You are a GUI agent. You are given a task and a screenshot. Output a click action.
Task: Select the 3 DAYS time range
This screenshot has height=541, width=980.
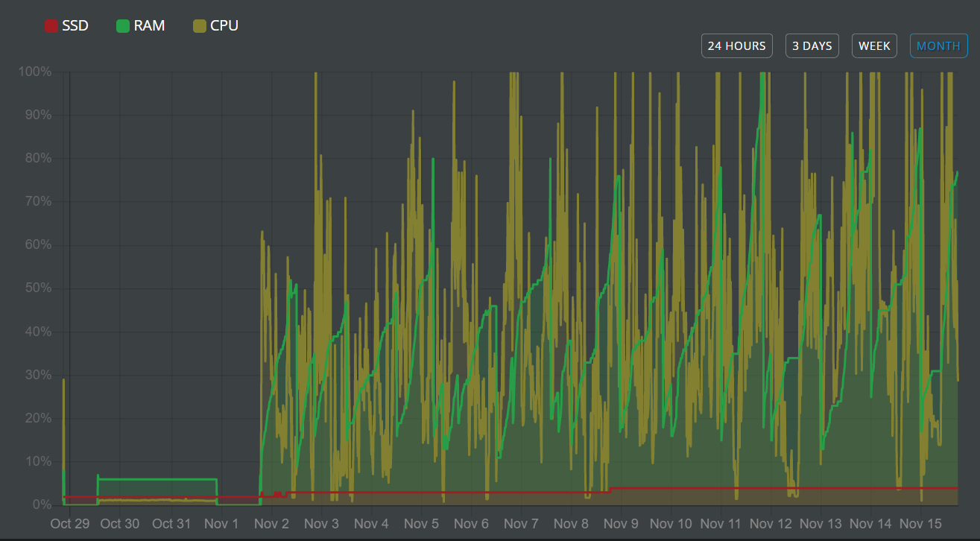(x=812, y=46)
